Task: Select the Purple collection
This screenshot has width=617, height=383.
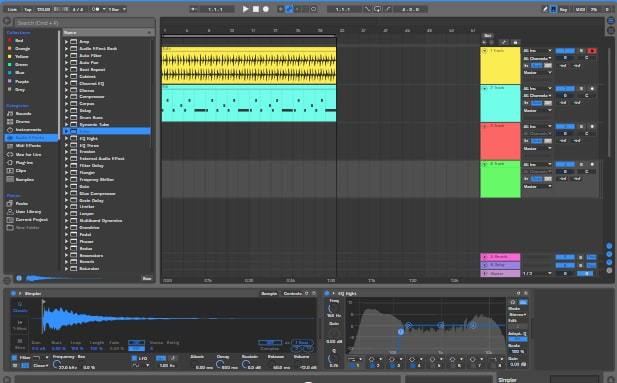Action: 22,81
